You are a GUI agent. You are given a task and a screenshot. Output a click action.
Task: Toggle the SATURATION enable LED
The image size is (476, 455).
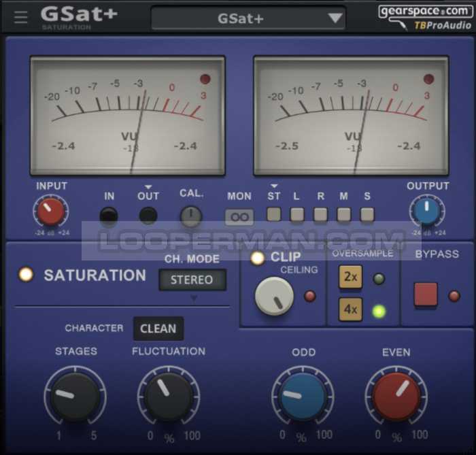pos(26,275)
